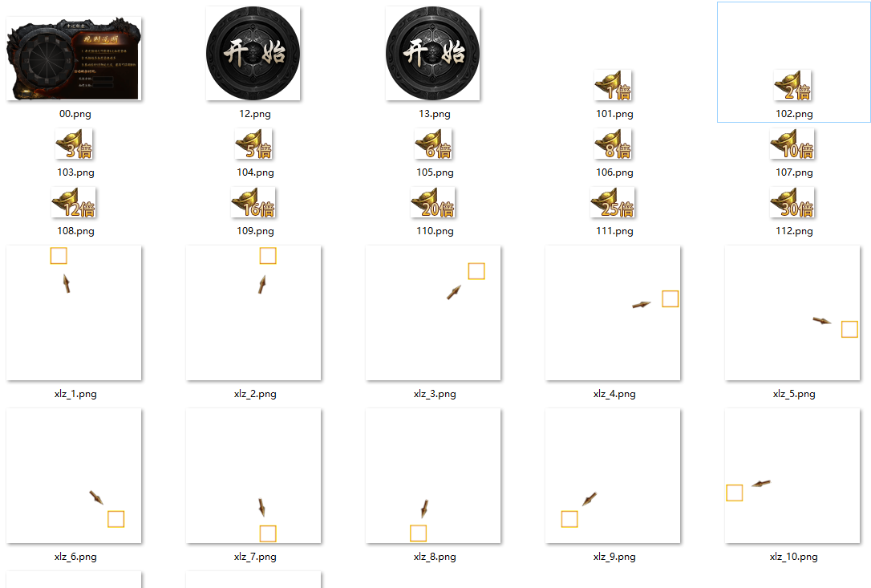Pick the 8倍 ingot icon 106.png
This screenshot has height=588, width=871.
pyautogui.click(x=614, y=144)
